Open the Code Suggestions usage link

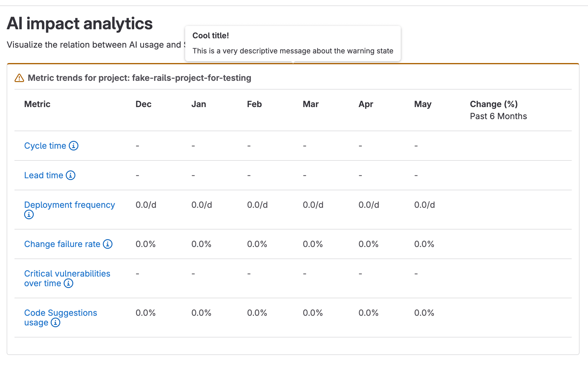(x=60, y=313)
